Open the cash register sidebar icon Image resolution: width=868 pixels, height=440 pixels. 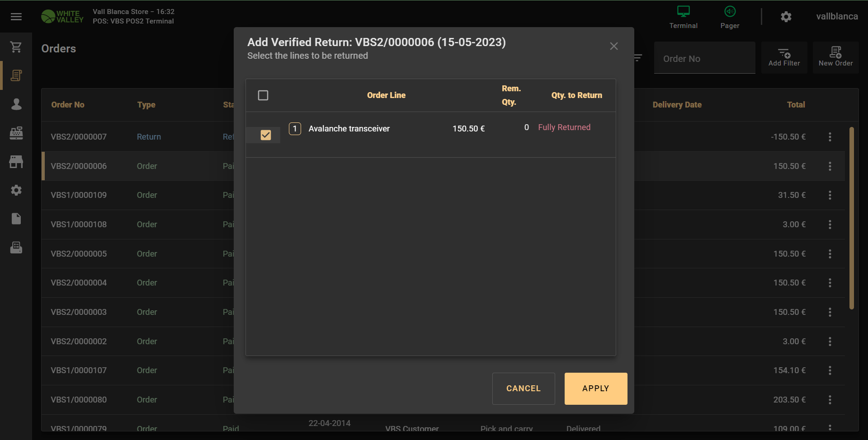pyautogui.click(x=16, y=133)
